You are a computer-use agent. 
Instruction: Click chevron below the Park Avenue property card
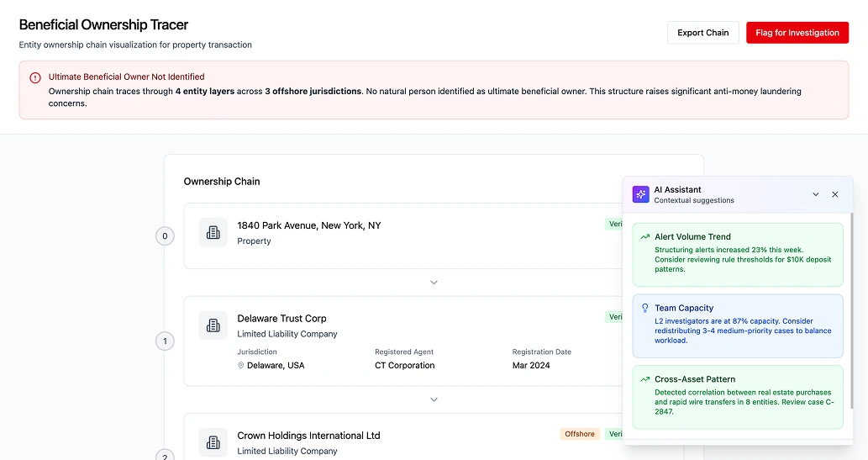click(434, 283)
